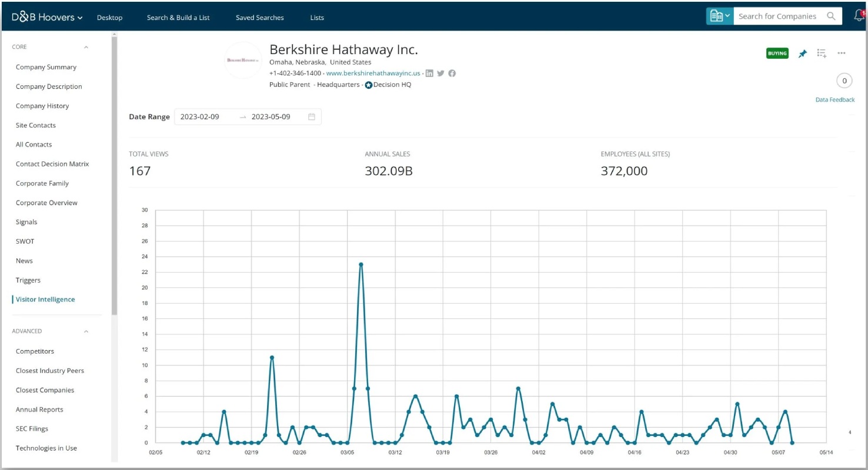Add company to list icon
Screen dimensions: 868x470
(x=822, y=53)
